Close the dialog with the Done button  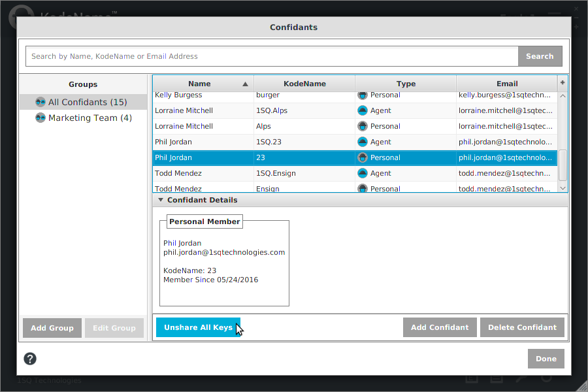pyautogui.click(x=546, y=359)
